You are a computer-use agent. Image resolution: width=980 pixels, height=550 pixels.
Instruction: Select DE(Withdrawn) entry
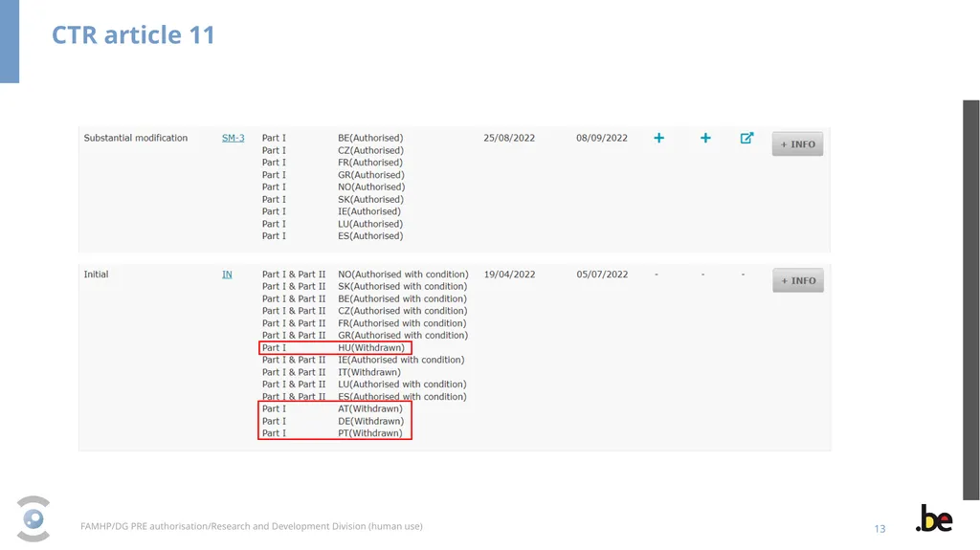370,421
